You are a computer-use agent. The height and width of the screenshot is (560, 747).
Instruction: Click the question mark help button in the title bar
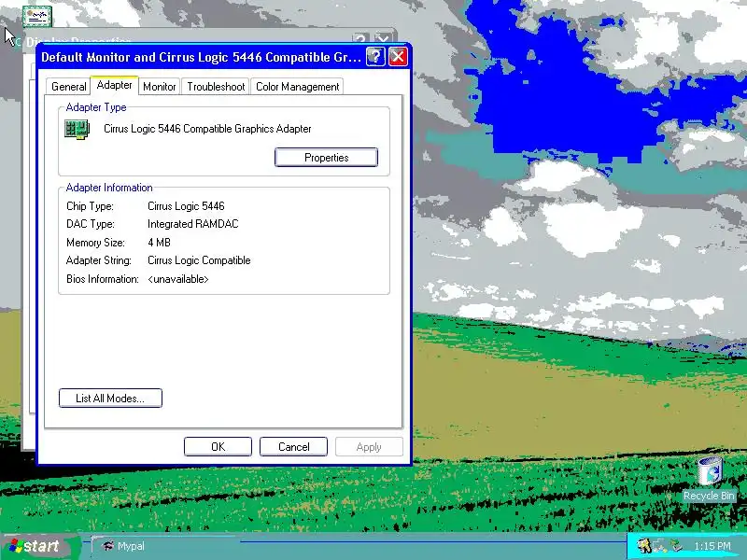[x=375, y=57]
